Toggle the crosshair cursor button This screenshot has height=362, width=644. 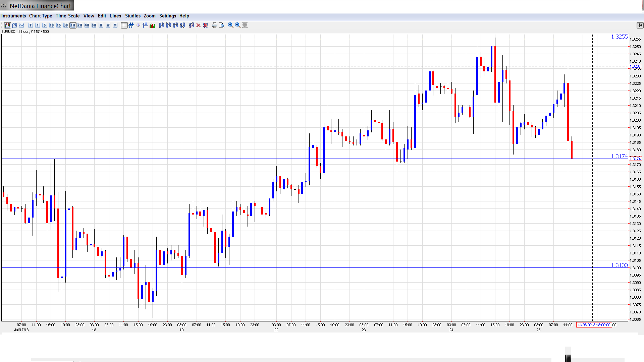pyautogui.click(x=124, y=25)
